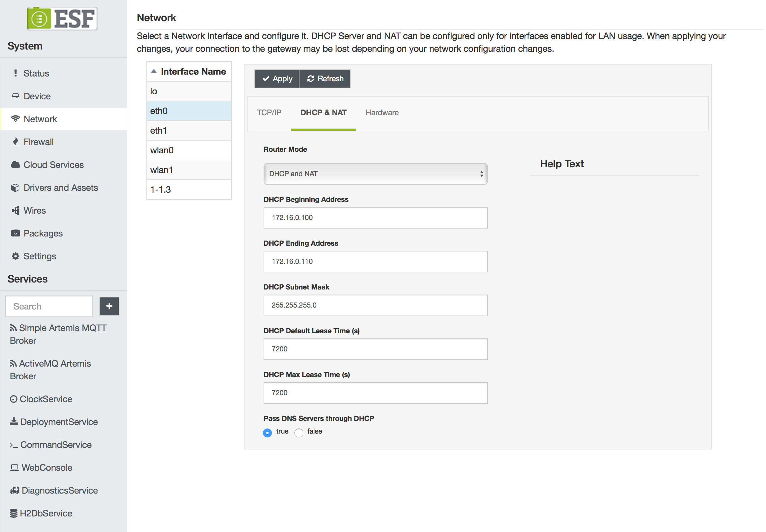766x532 pixels.
Task: Select the wlan1 interface row
Action: [189, 170]
